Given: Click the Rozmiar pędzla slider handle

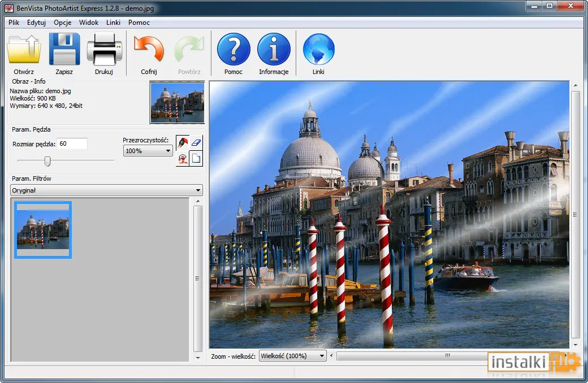Looking at the screenshot, I should coord(47,161).
